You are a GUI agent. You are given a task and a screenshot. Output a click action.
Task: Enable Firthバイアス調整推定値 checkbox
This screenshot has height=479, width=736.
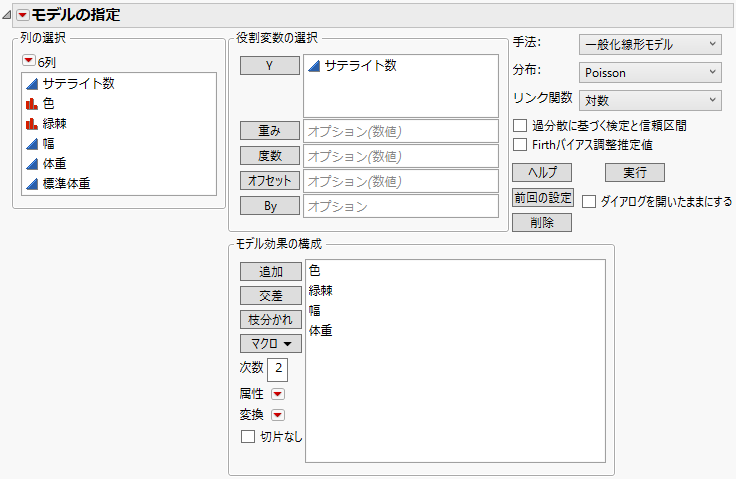pos(520,145)
